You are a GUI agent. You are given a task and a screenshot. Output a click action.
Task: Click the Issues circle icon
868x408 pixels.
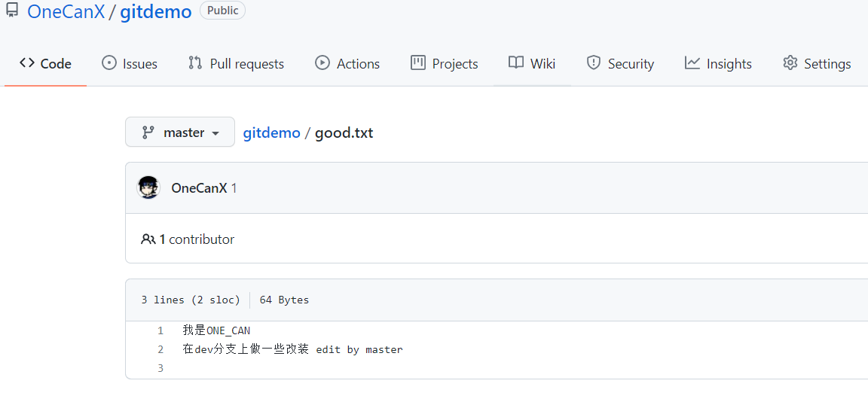[x=109, y=63]
